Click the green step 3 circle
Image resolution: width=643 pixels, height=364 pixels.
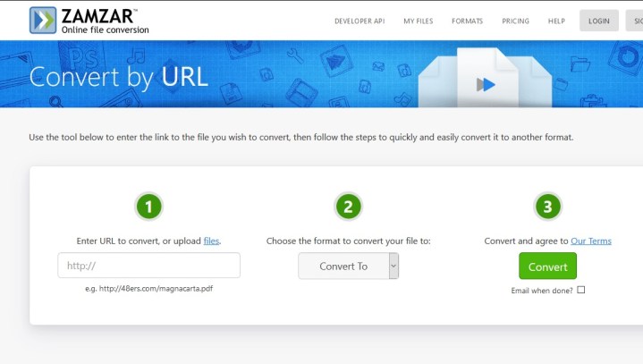click(547, 207)
